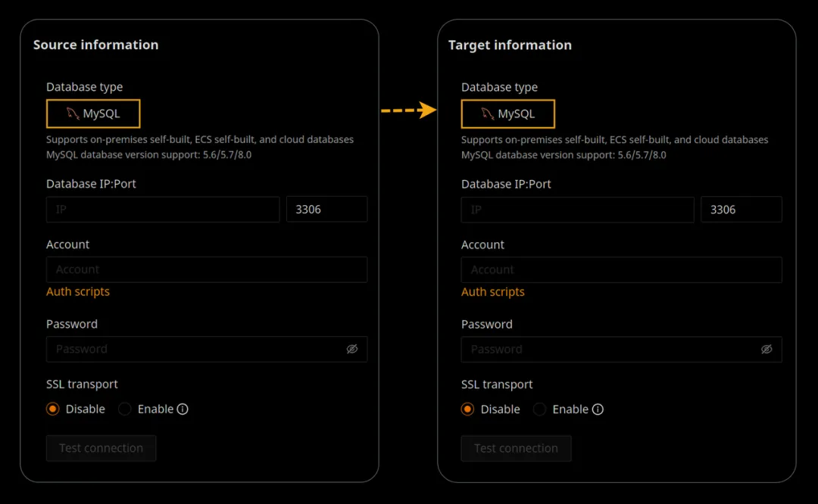Click the source port field showing 3306
Viewport: 818px width, 504px height.
[x=326, y=210]
